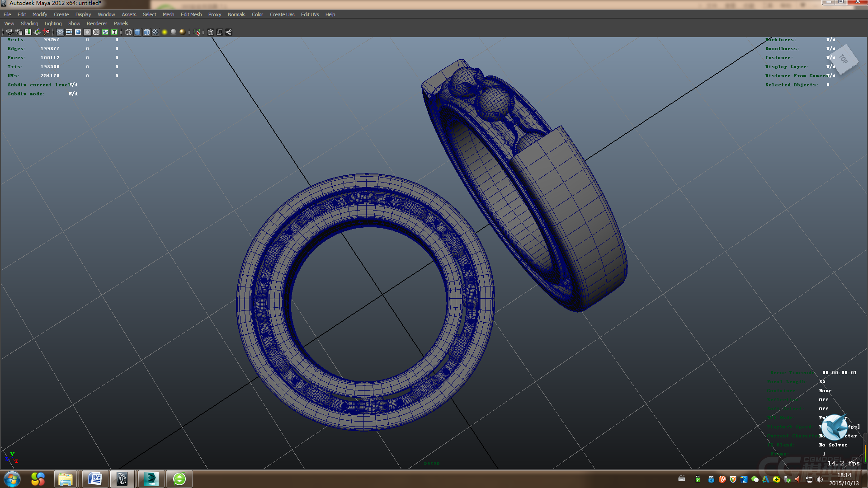Image resolution: width=868 pixels, height=488 pixels.
Task: Open the Window menu
Action: pyautogui.click(x=106, y=14)
